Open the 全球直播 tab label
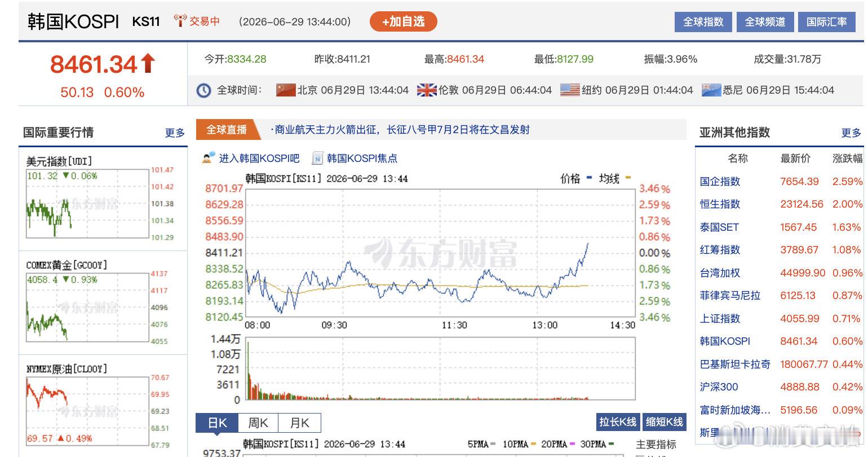 click(227, 130)
